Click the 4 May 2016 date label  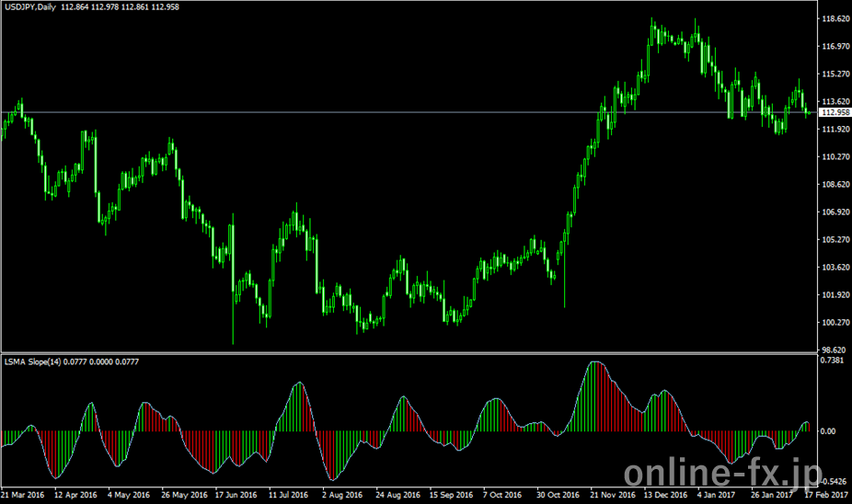click(x=129, y=496)
